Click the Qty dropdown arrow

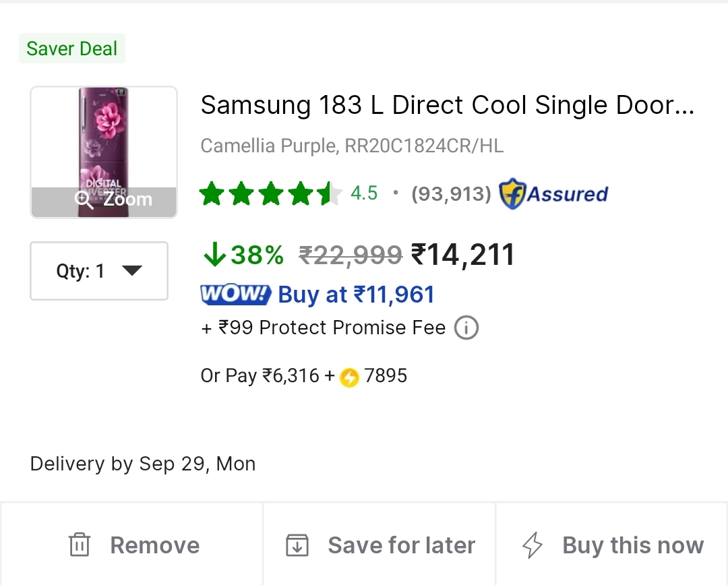(131, 271)
